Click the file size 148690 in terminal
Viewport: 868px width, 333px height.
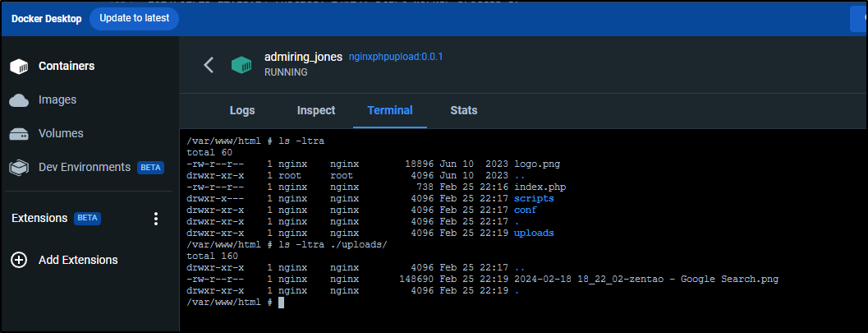pyautogui.click(x=417, y=280)
